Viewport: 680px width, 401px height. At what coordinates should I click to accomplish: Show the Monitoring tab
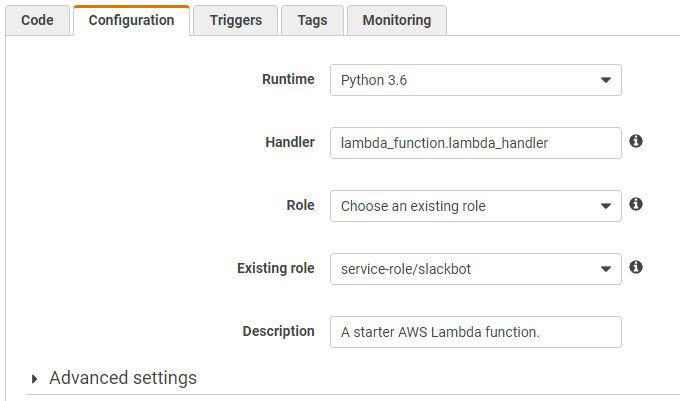397,20
